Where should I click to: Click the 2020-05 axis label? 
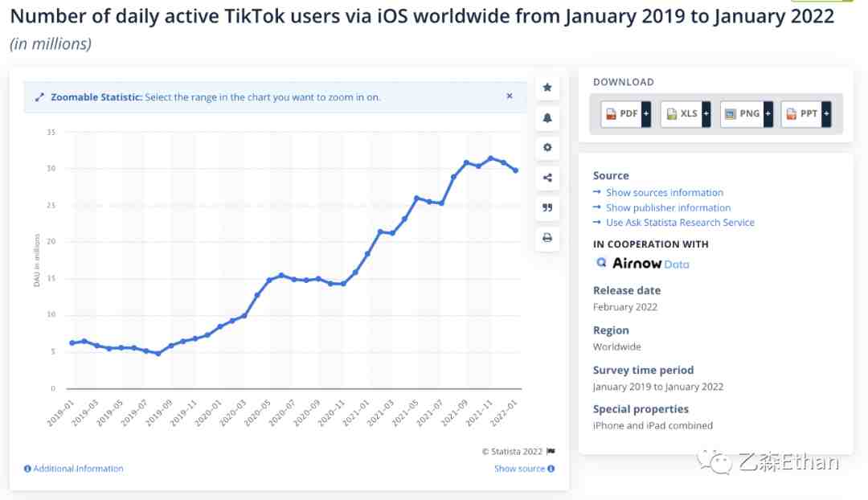point(257,413)
